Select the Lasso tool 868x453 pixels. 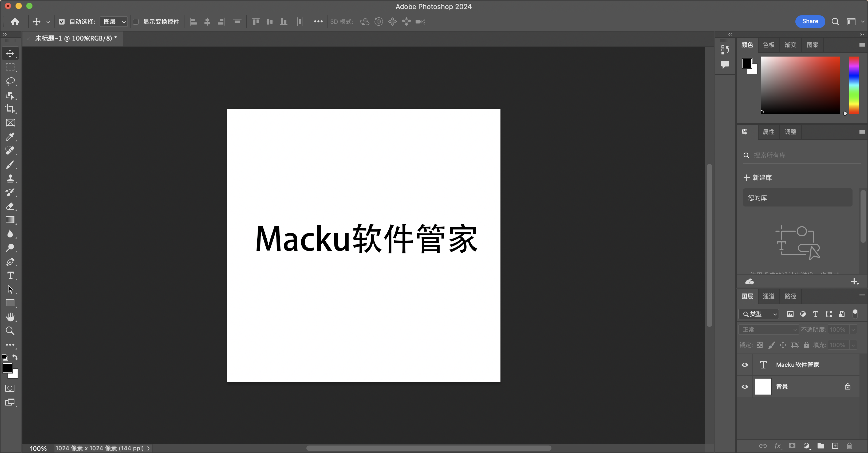click(x=10, y=81)
